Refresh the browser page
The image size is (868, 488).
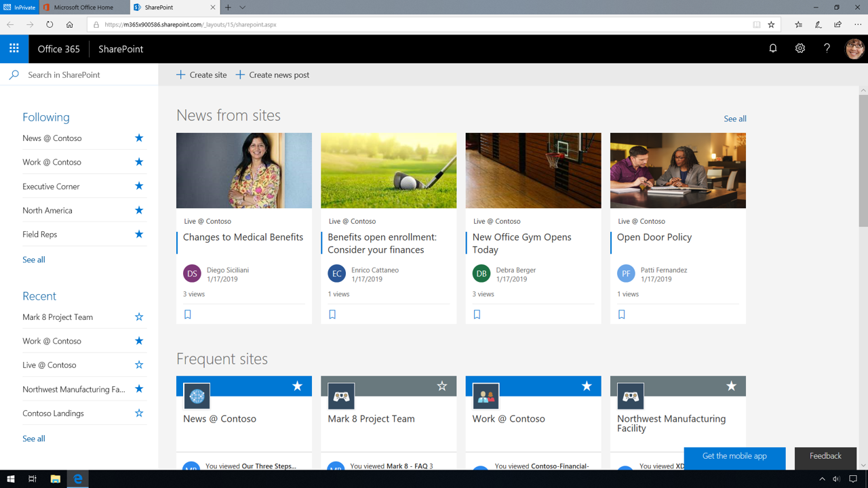click(x=50, y=24)
